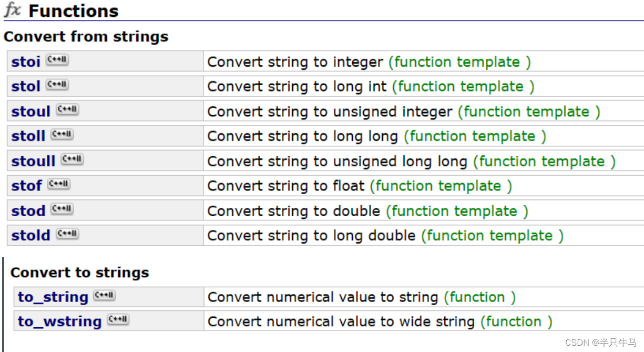644x352 pixels.
Task: Click the C++11 badge next to to_string
Action: tap(104, 296)
